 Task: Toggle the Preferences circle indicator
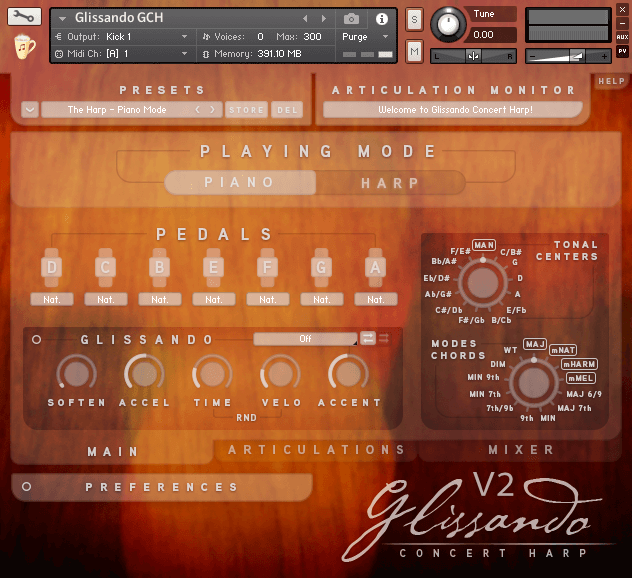[x=27, y=487]
